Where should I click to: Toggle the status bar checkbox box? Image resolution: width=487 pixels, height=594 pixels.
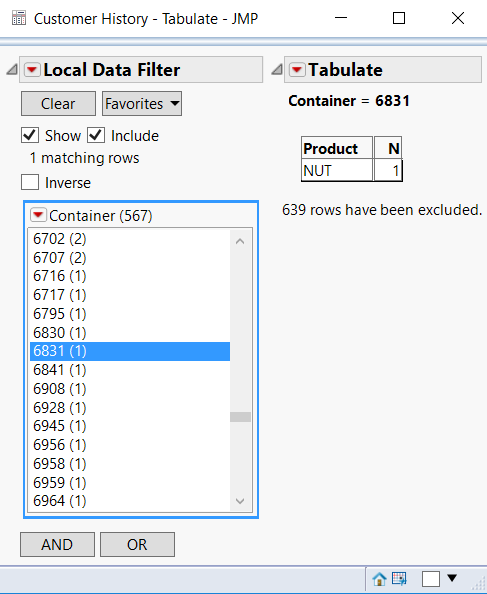coord(431,579)
